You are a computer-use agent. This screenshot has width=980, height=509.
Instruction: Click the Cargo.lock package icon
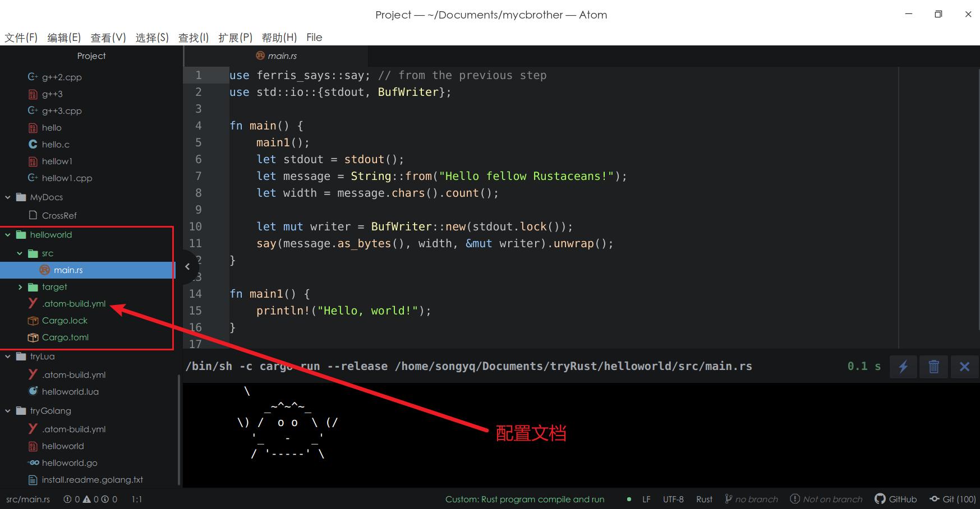33,320
